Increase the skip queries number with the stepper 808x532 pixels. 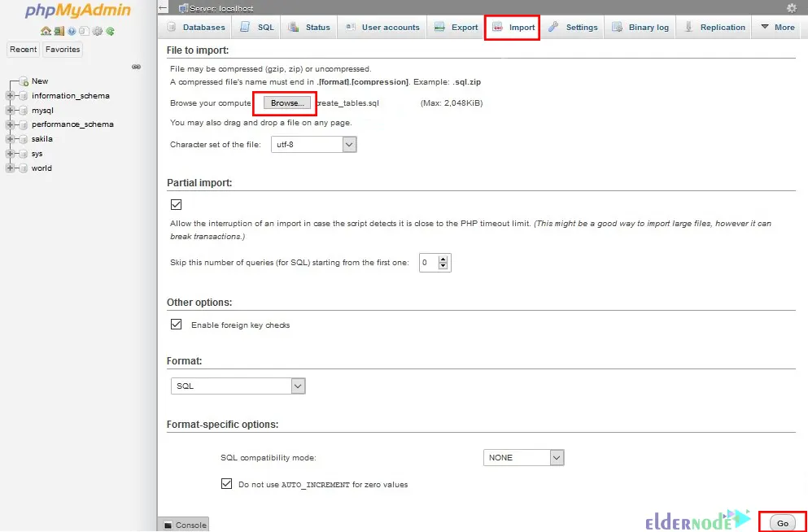pyautogui.click(x=443, y=259)
